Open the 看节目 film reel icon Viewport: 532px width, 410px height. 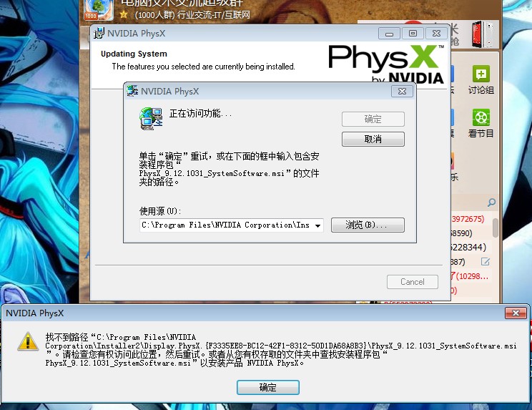481,117
